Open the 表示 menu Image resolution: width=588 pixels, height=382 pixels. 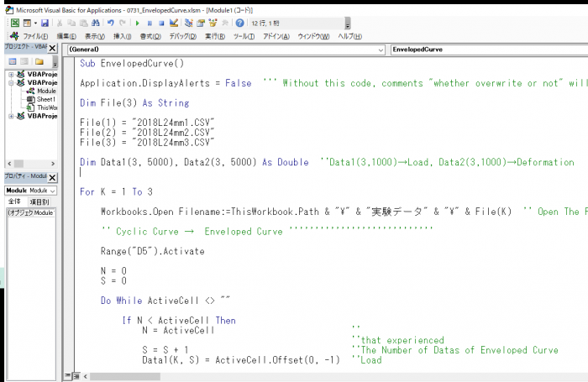pyautogui.click(x=94, y=36)
